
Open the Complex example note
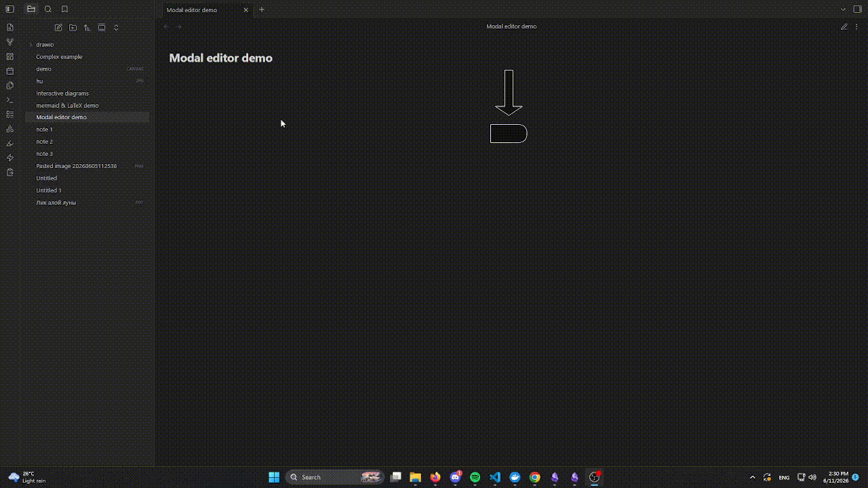pyautogui.click(x=87, y=57)
